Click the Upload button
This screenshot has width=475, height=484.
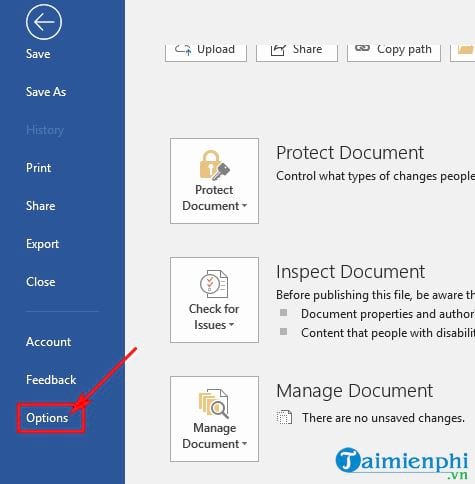pos(206,53)
